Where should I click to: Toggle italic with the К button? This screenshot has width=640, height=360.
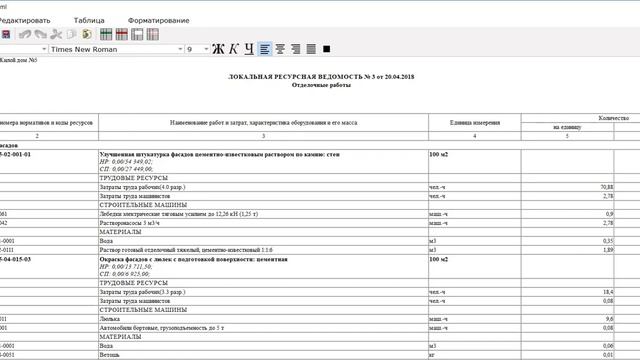coord(233,49)
